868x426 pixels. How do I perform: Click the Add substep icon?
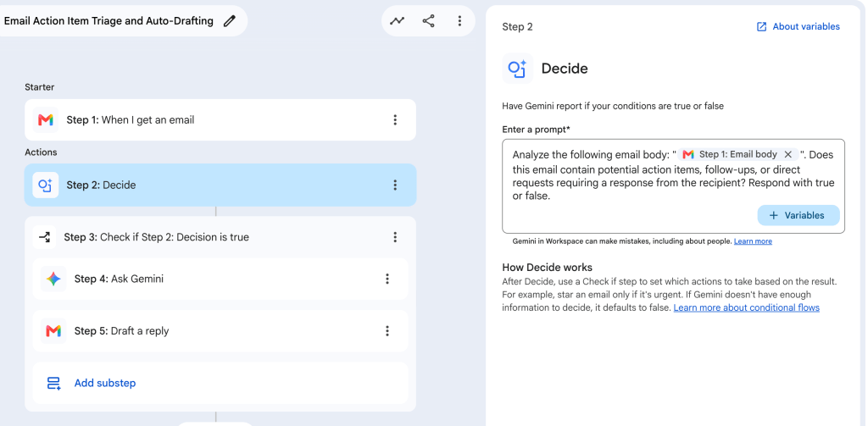pyautogui.click(x=53, y=384)
